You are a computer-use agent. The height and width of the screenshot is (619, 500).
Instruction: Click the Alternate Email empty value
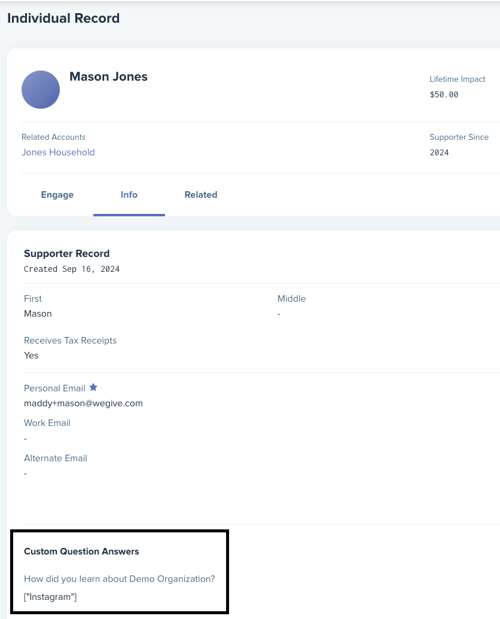pos(26,473)
